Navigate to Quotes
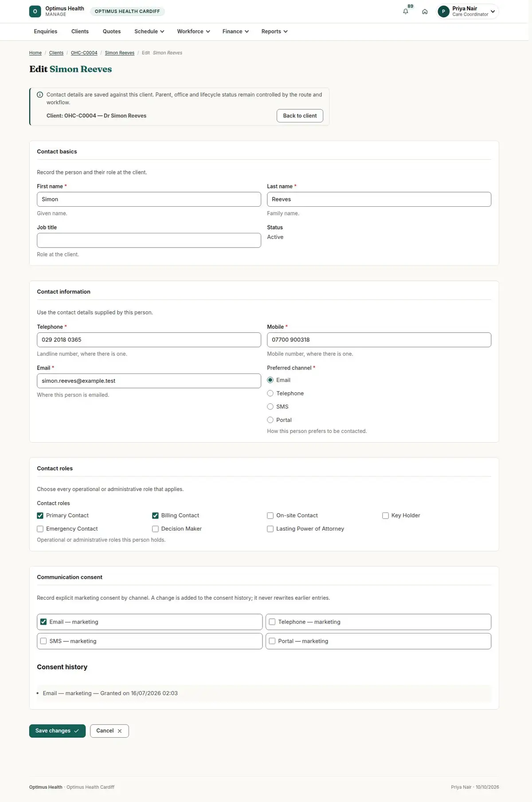This screenshot has height=802, width=532. (112, 31)
